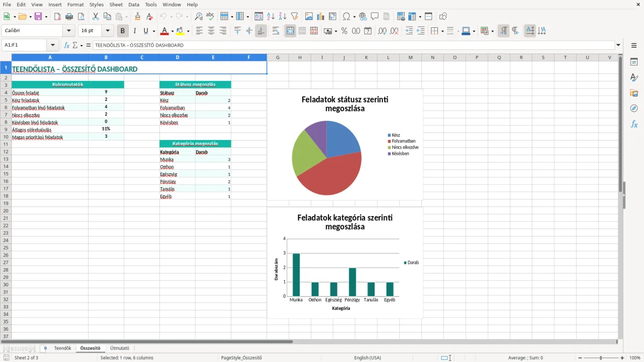Open the Conditional Formatting dropdown arrow
This screenshot has height=362, width=644.
(492, 31)
